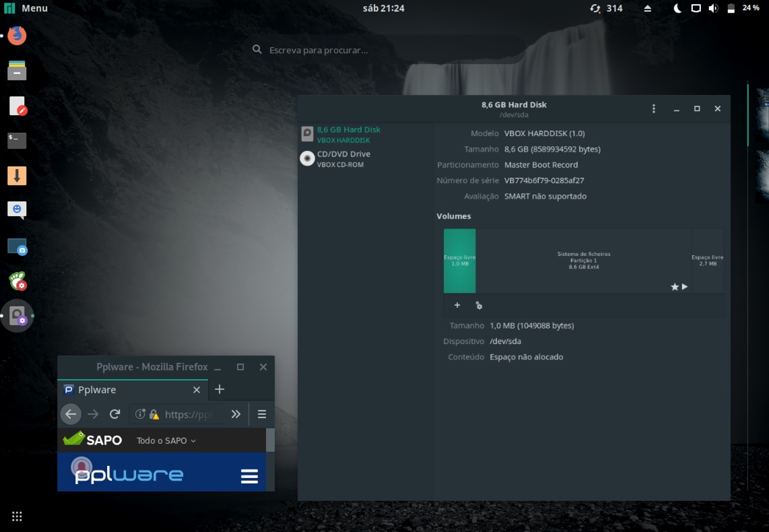The image size is (769, 532).
Task: Click the battery indicator 24 %
Action: (x=743, y=8)
